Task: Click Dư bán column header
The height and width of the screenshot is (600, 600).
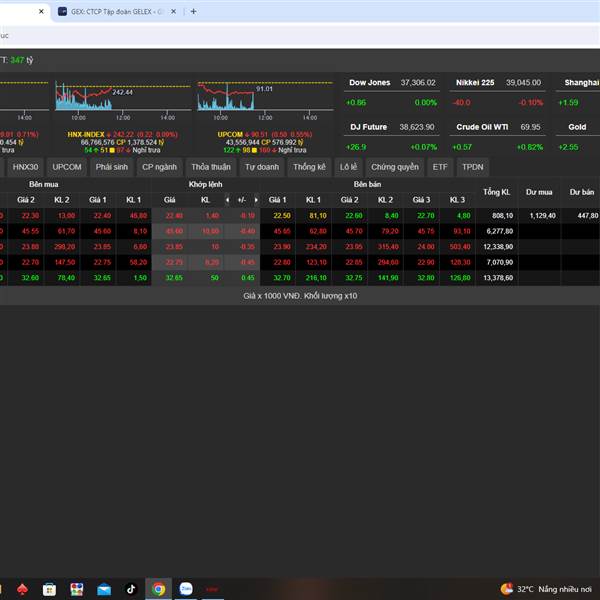Action: click(x=582, y=192)
